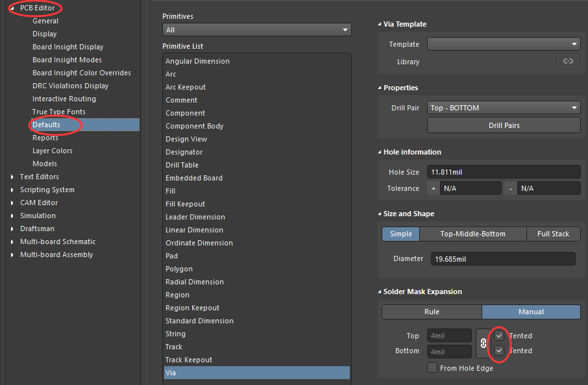Screen dimensions: 588x385
Task: Select the Simple size tab
Action: click(401, 234)
